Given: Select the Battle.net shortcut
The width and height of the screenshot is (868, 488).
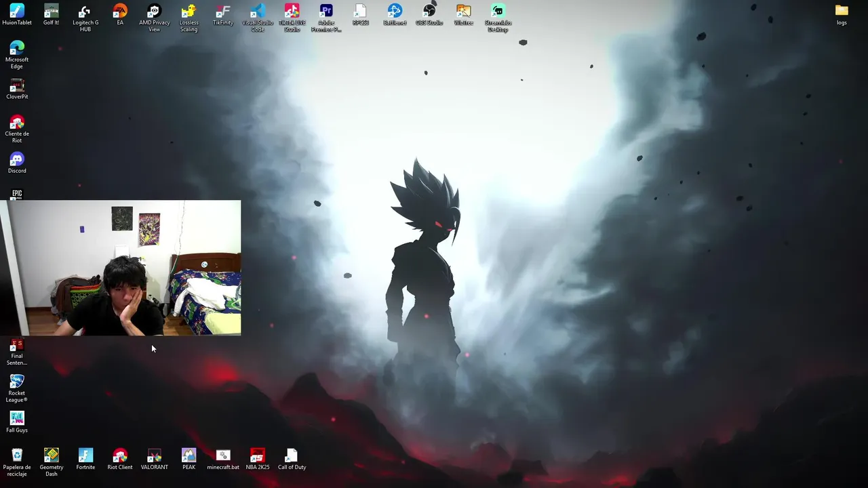Looking at the screenshot, I should coord(395,15).
